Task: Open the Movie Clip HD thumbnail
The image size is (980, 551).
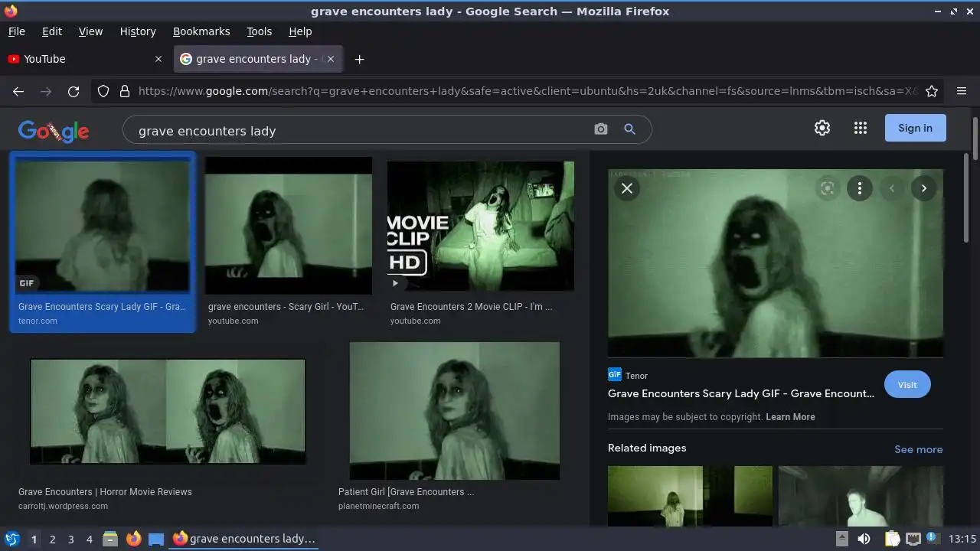Action: click(481, 226)
